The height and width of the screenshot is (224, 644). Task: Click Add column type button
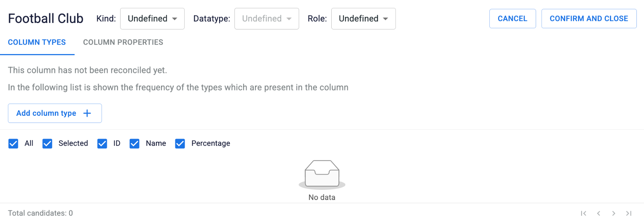click(55, 113)
